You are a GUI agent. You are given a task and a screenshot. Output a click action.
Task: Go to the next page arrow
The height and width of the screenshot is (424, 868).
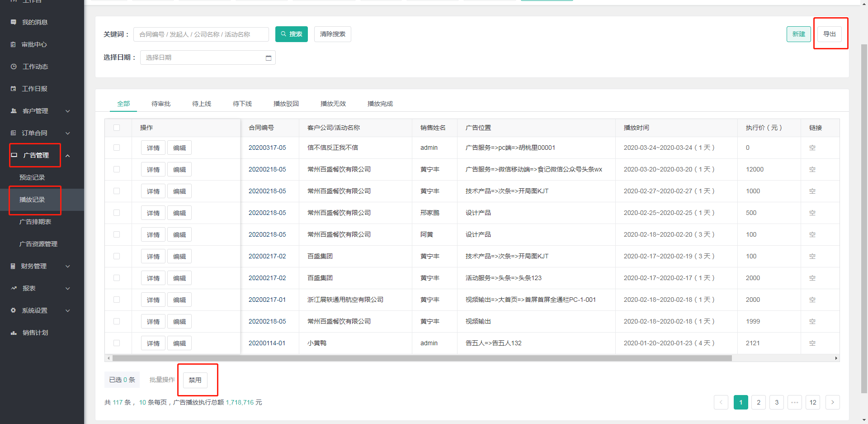(832, 402)
